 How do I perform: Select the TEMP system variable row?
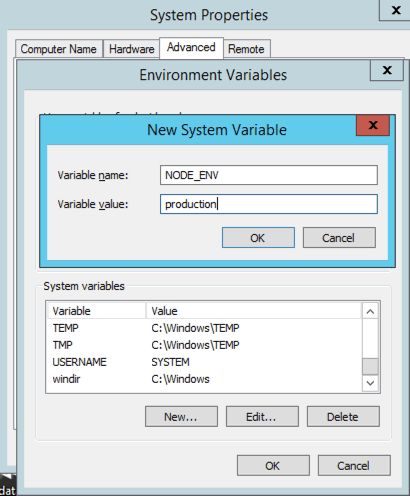(204, 328)
